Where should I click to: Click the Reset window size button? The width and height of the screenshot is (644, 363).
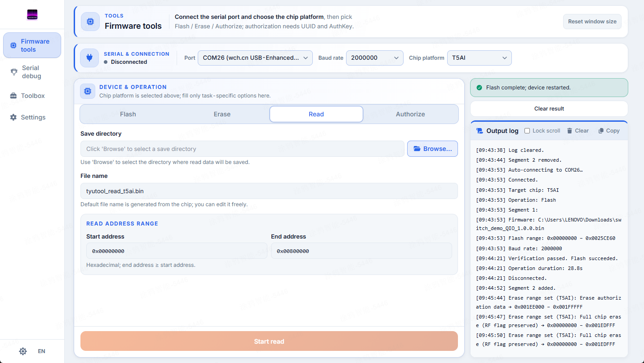(x=592, y=22)
